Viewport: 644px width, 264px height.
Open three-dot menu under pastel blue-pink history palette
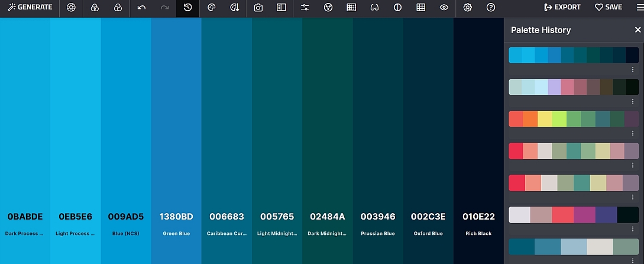[x=633, y=102]
